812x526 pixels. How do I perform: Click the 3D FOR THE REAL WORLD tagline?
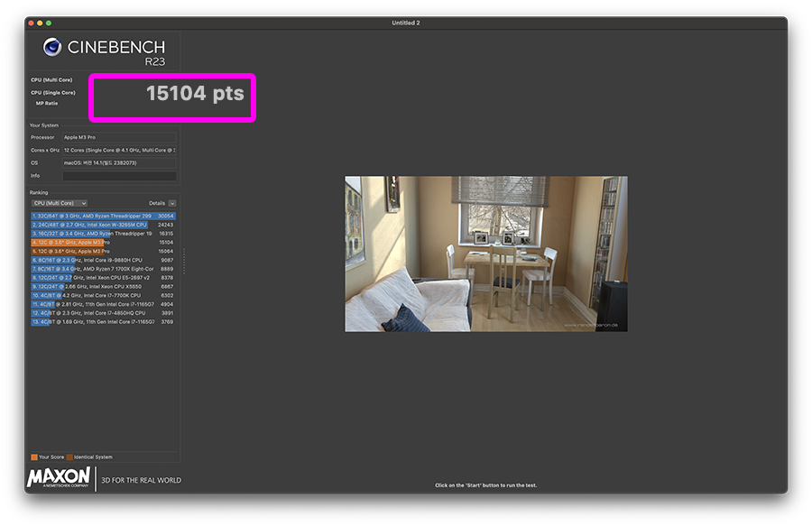click(x=142, y=481)
